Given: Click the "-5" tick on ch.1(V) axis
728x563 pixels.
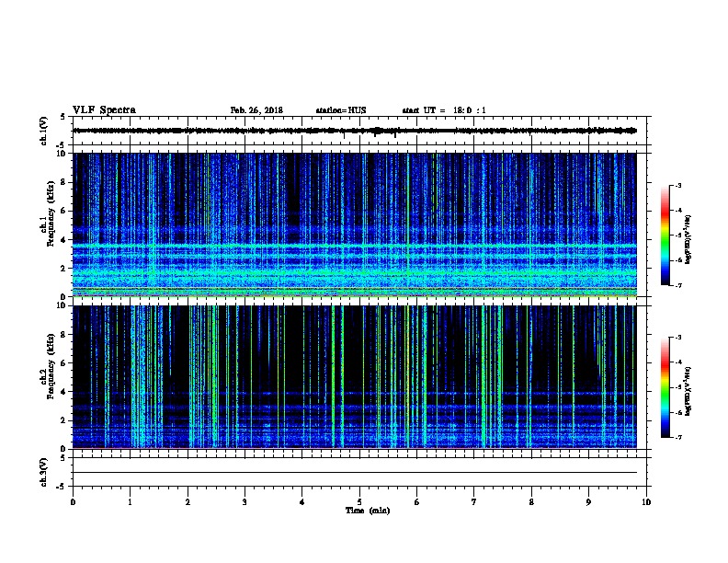Looking at the screenshot, I should (62, 145).
